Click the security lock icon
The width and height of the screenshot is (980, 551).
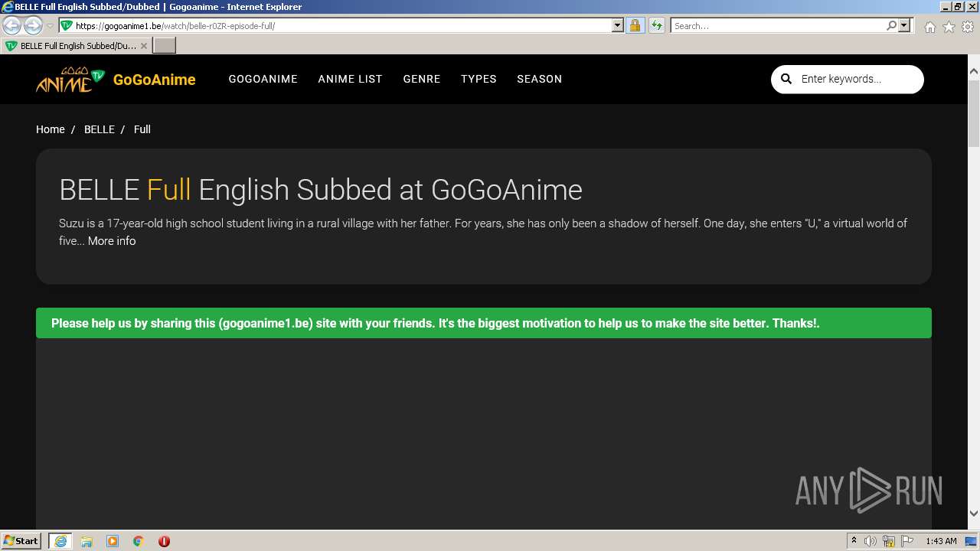635,25
